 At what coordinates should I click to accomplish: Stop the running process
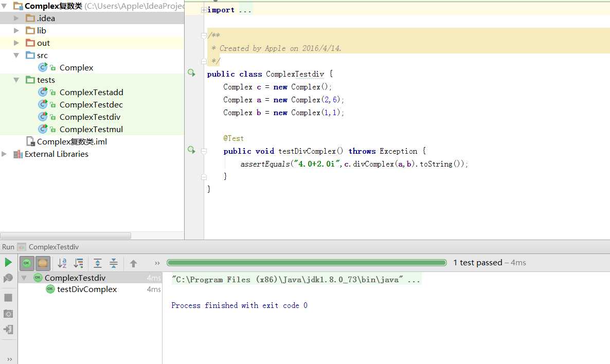coord(8,298)
